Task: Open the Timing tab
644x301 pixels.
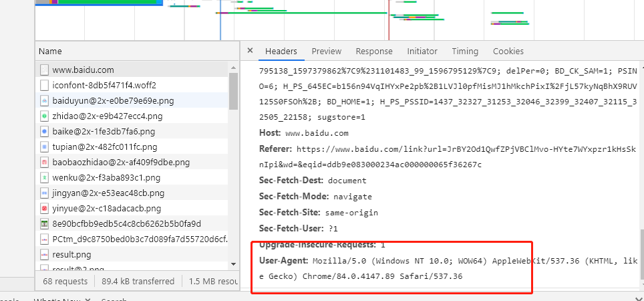Action: [x=465, y=52]
